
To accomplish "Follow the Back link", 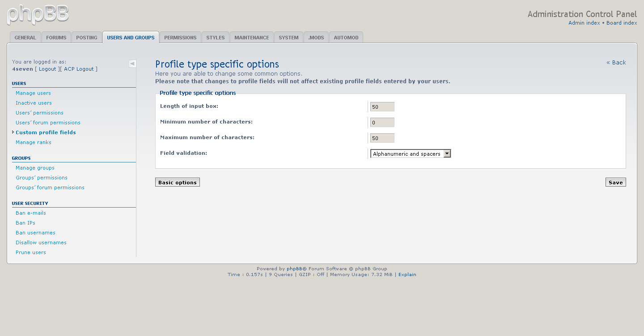I will pyautogui.click(x=616, y=63).
